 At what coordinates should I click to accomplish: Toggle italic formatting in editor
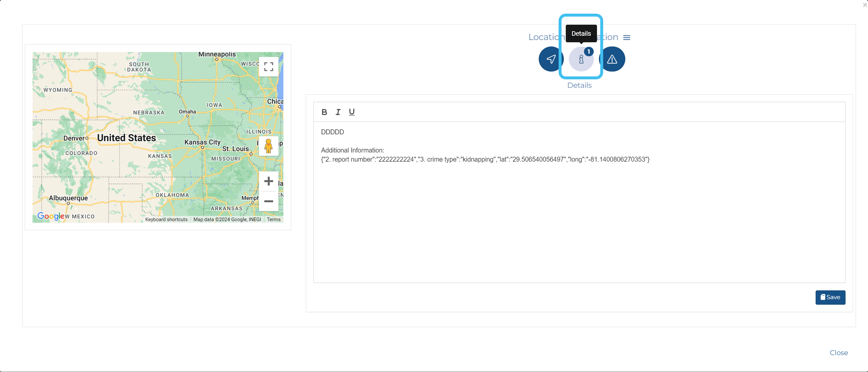338,112
